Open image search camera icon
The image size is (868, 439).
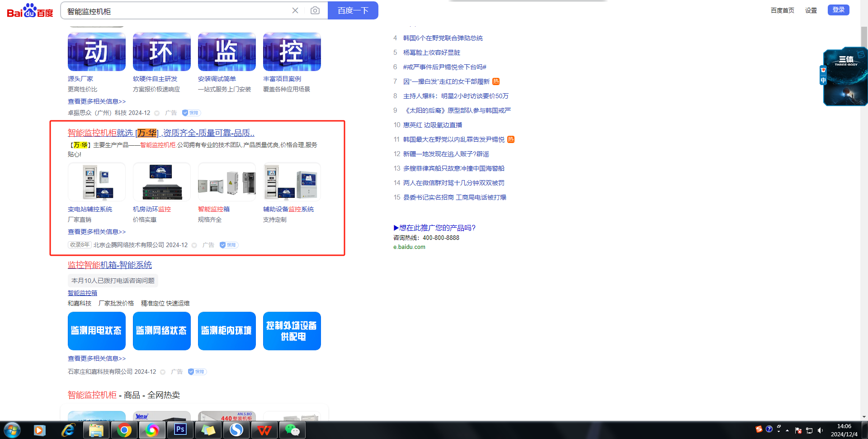coord(315,10)
